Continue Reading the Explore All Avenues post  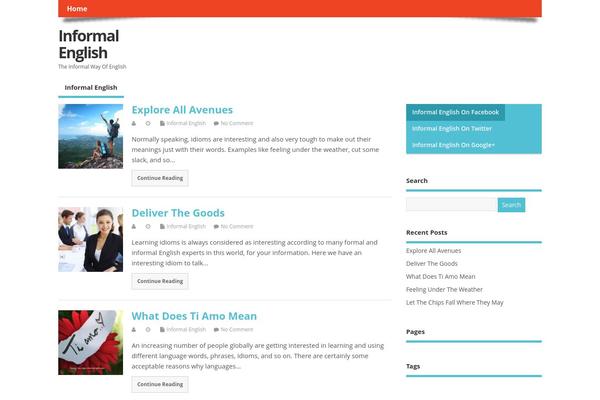pos(160,178)
